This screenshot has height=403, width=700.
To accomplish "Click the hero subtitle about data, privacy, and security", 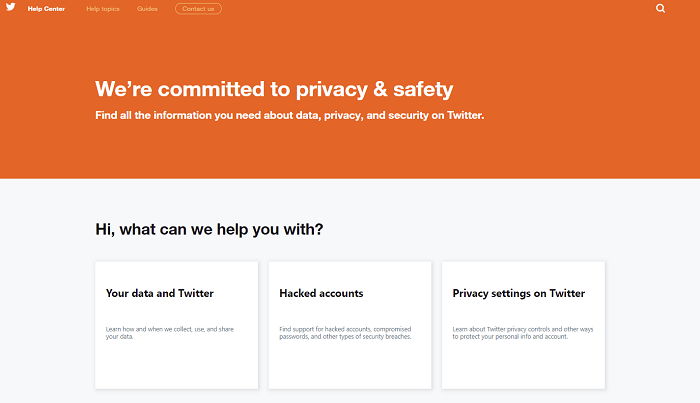I will pos(289,115).
